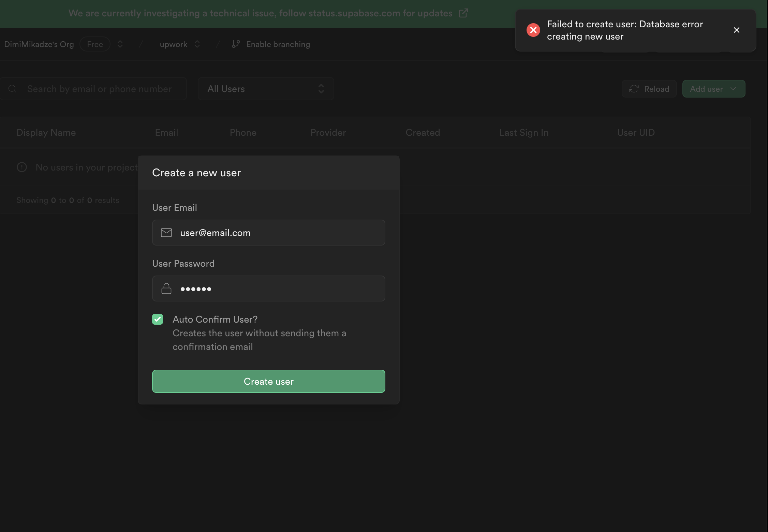Image resolution: width=768 pixels, height=532 pixels.
Task: Click the red error icon in toast
Action: click(533, 30)
